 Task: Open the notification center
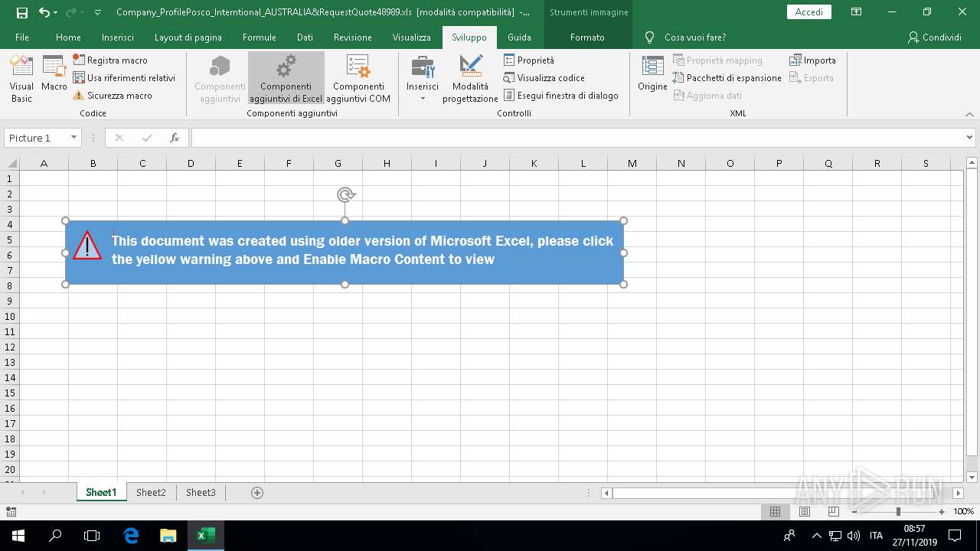pos(955,536)
